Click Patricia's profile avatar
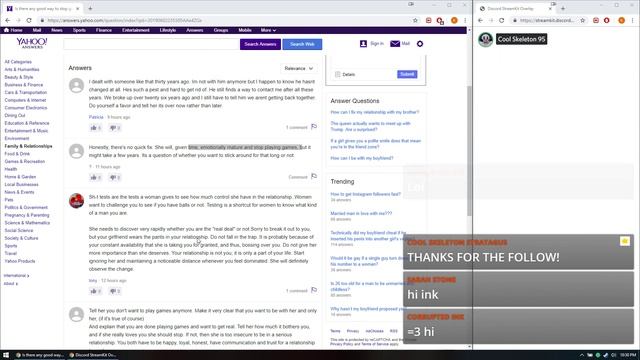 click(x=76, y=86)
